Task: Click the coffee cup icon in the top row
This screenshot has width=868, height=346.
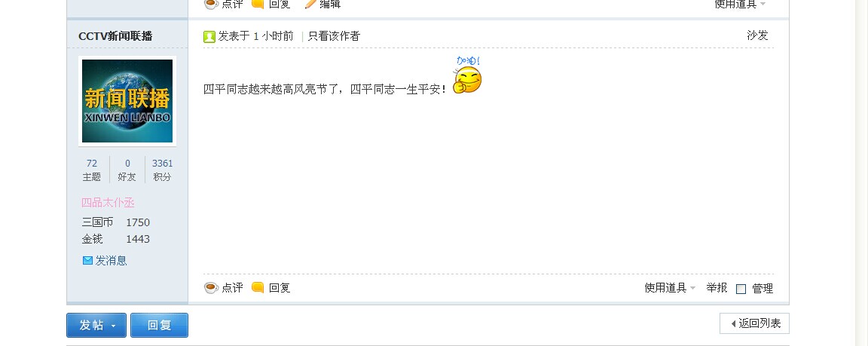Action: tap(211, 3)
